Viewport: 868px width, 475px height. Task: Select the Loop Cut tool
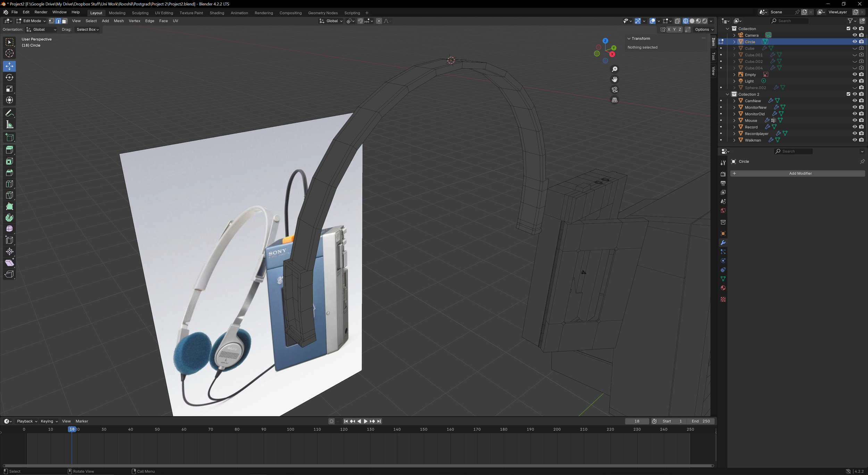[9, 184]
